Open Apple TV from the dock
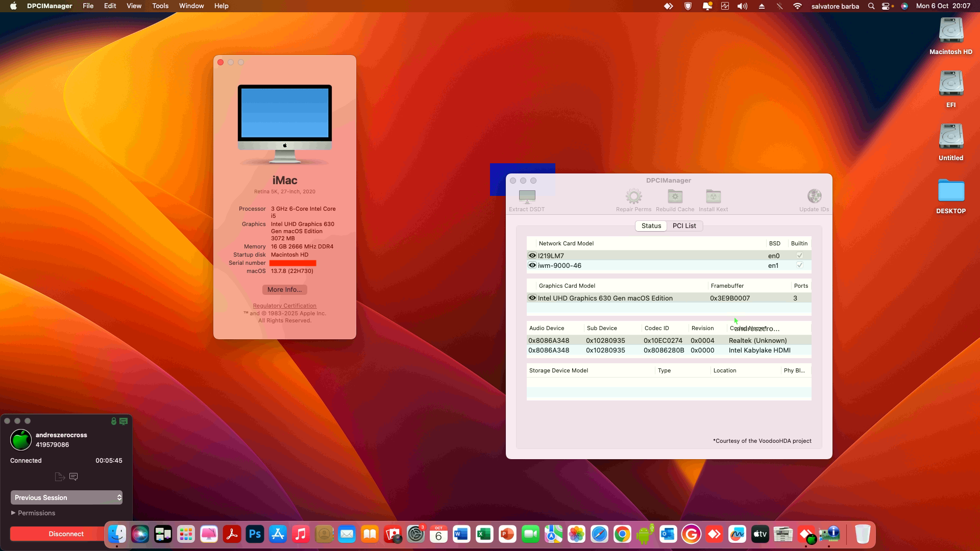Image resolution: width=980 pixels, height=551 pixels. pyautogui.click(x=760, y=534)
